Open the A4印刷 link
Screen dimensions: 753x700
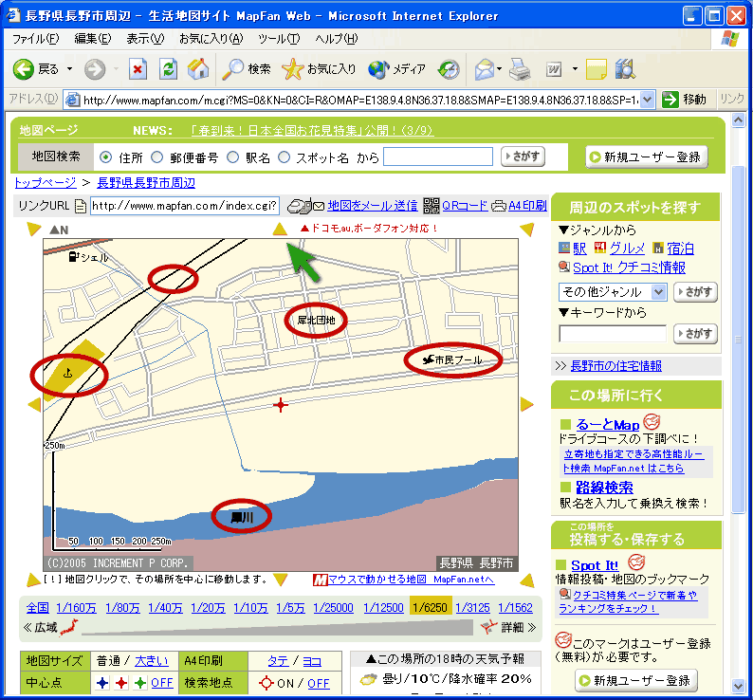click(x=527, y=206)
